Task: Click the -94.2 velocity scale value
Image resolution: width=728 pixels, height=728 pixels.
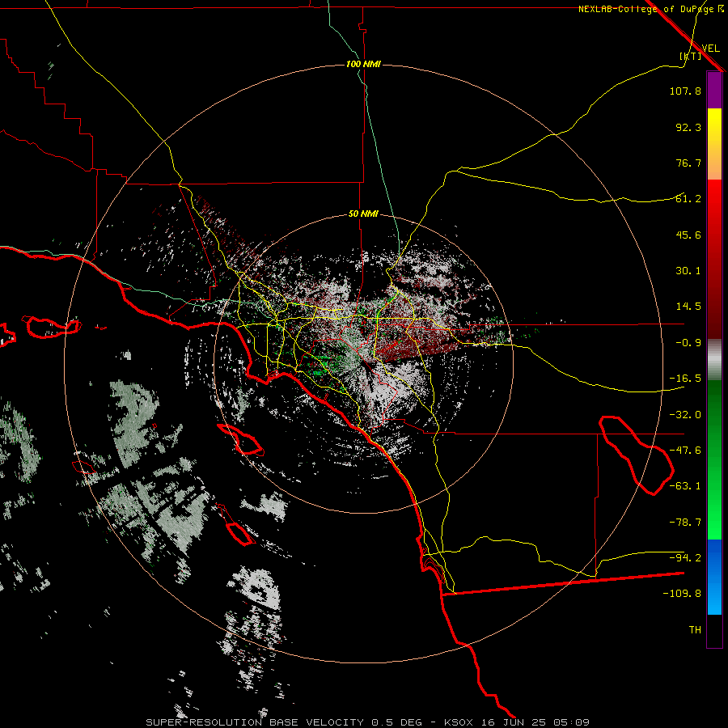Action: tap(685, 558)
